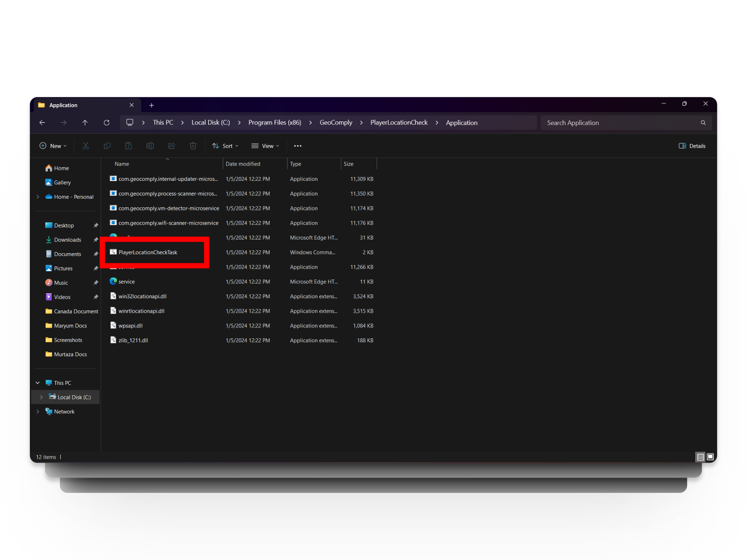
Task: Click the Paste clipboard icon
Action: coord(128,146)
